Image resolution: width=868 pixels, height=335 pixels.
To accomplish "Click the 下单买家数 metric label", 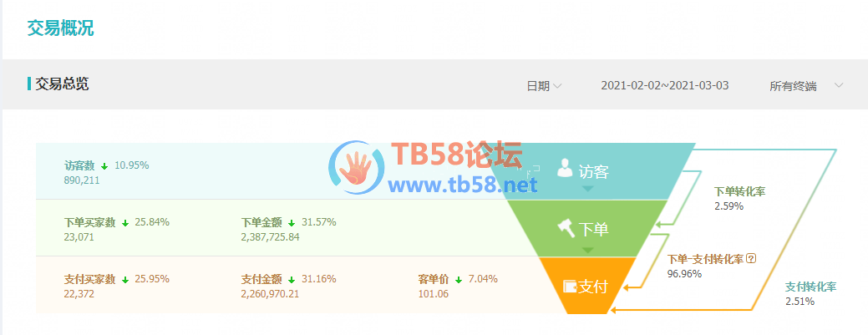I will pyautogui.click(x=89, y=222).
